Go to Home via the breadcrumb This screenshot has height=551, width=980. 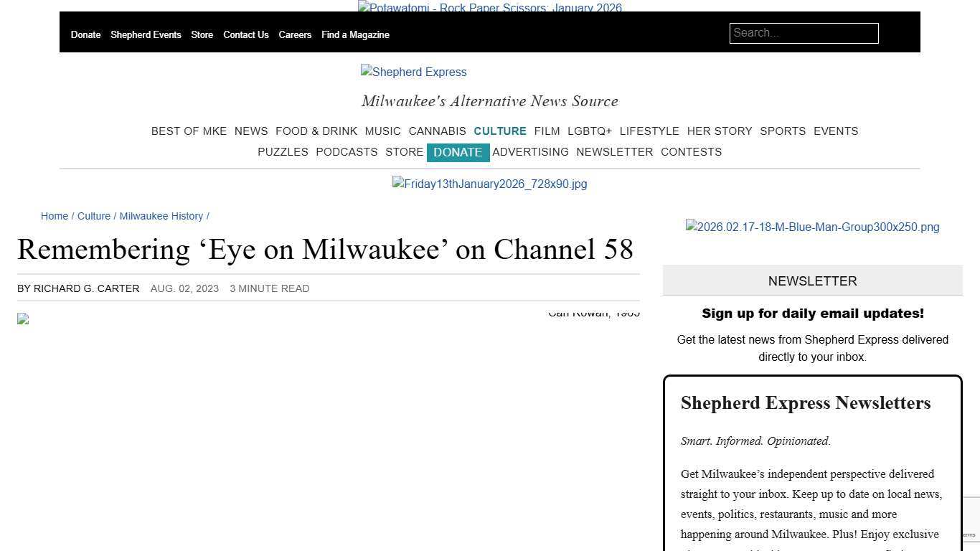click(54, 216)
